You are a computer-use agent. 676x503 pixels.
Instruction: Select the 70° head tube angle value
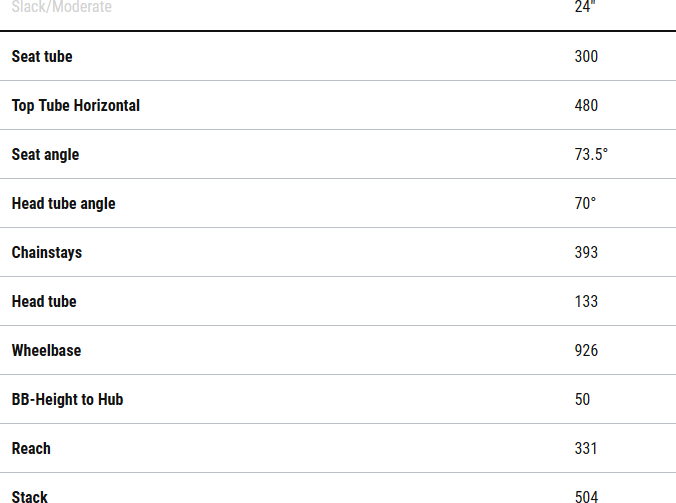(x=585, y=204)
